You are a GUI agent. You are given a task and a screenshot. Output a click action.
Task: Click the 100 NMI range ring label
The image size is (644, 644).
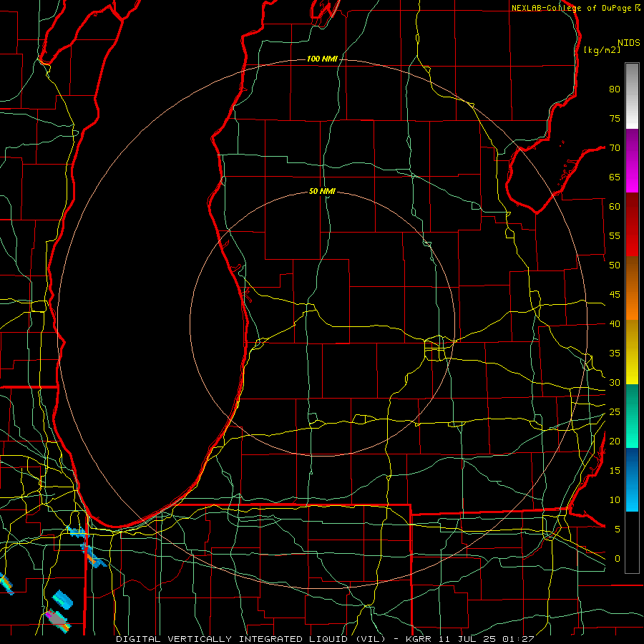[322, 59]
